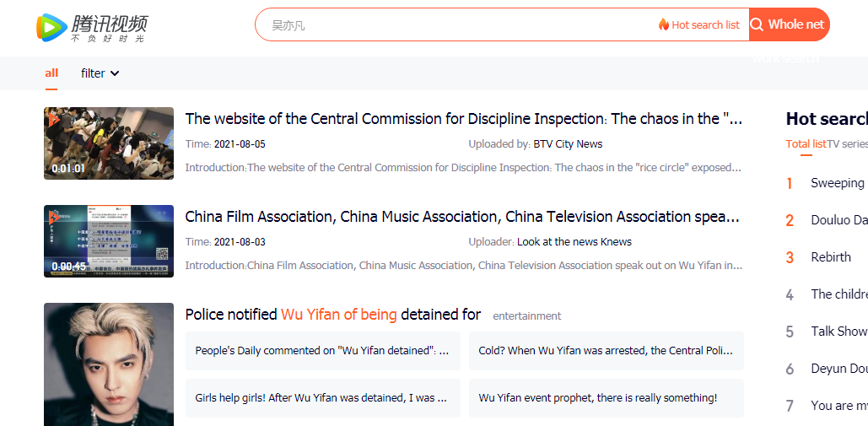Viewport: 868px width, 426px height.
Task: Switch to TV series hot search tab
Action: (847, 143)
